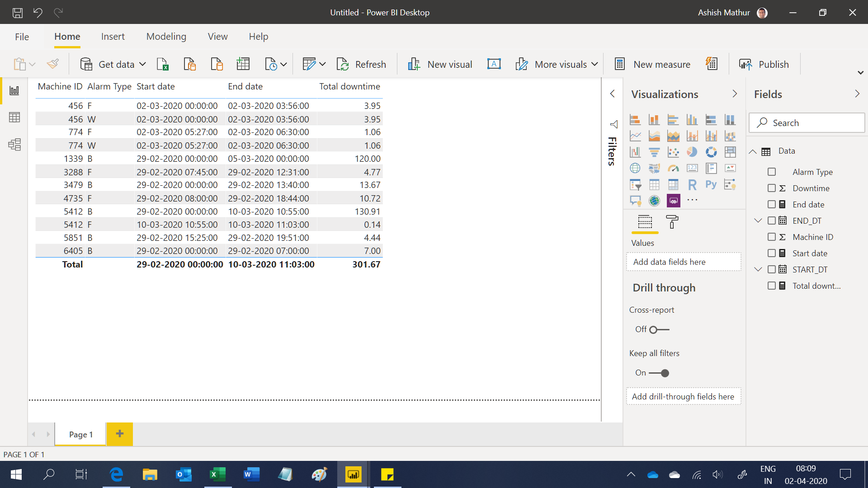868x488 pixels.
Task: Click the Enter data table icon
Action: (x=243, y=64)
